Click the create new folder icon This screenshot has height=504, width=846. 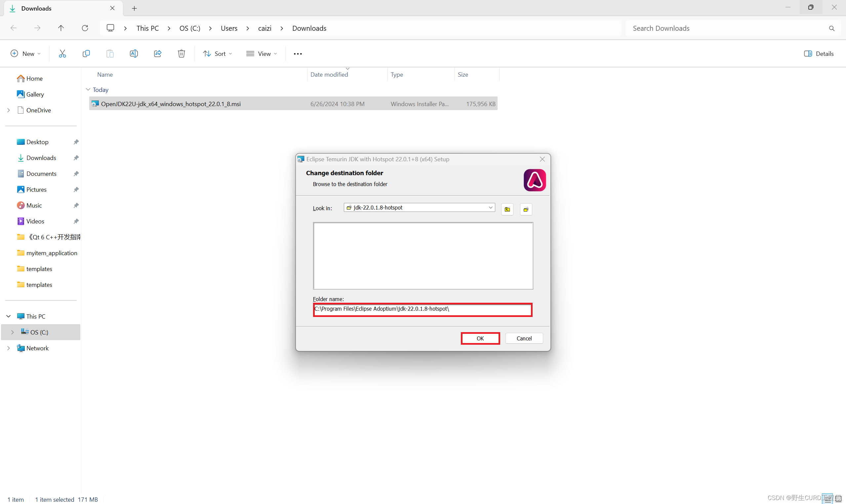click(526, 209)
